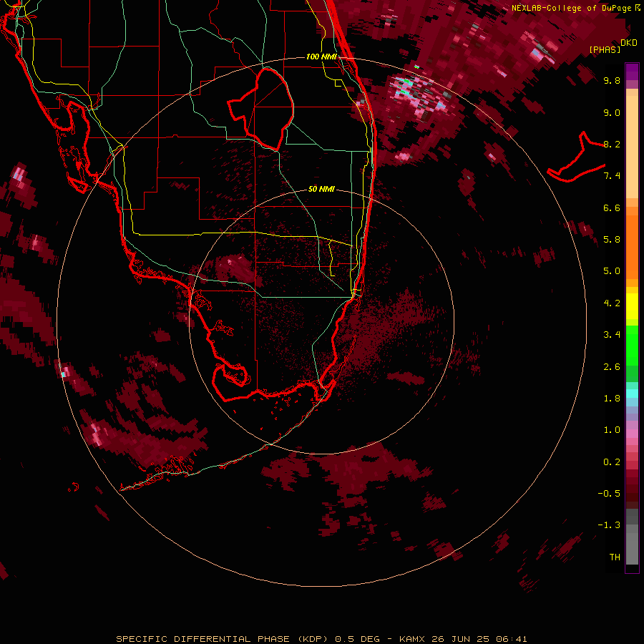Click the 9.0 value on the scale
Image resolution: width=644 pixels, height=644 pixels.
click(612, 112)
